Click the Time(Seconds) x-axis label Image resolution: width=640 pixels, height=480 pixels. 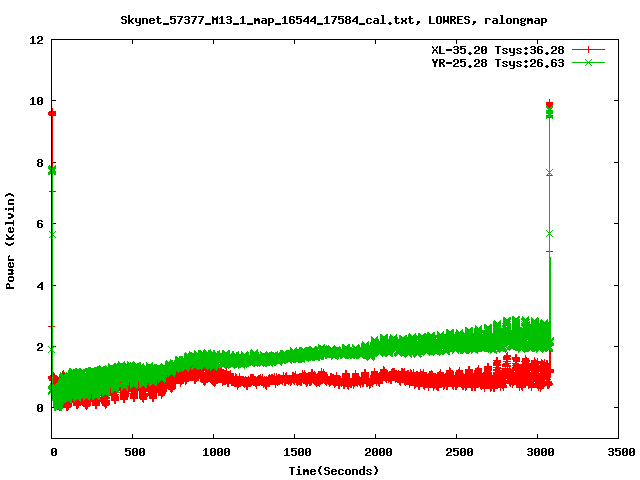point(334,471)
